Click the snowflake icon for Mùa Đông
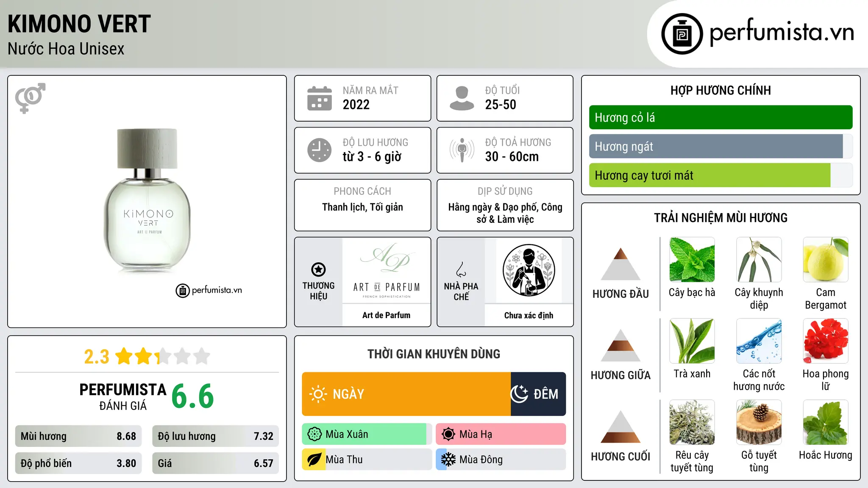 448,460
